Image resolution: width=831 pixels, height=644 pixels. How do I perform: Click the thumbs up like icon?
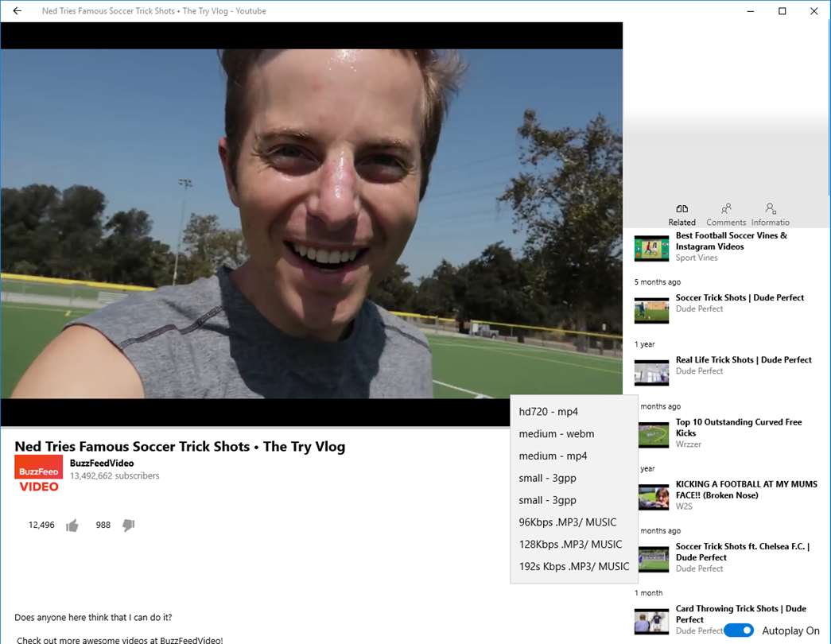72,526
